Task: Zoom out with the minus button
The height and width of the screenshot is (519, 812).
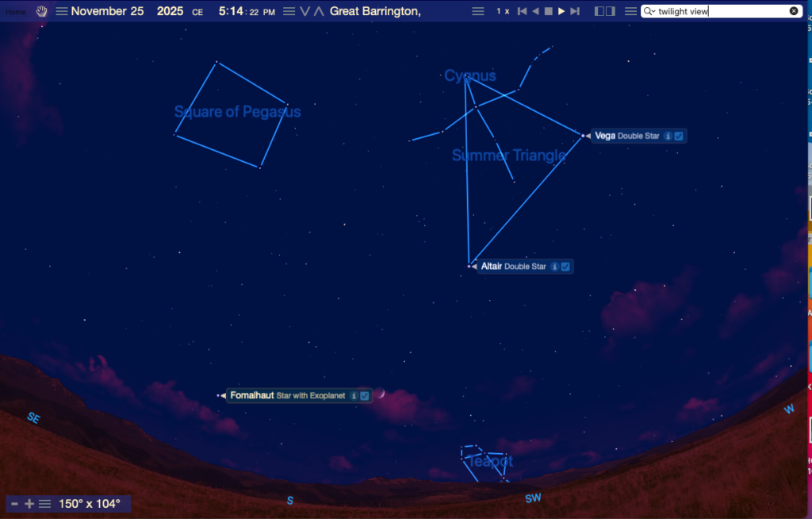Action: click(x=14, y=504)
